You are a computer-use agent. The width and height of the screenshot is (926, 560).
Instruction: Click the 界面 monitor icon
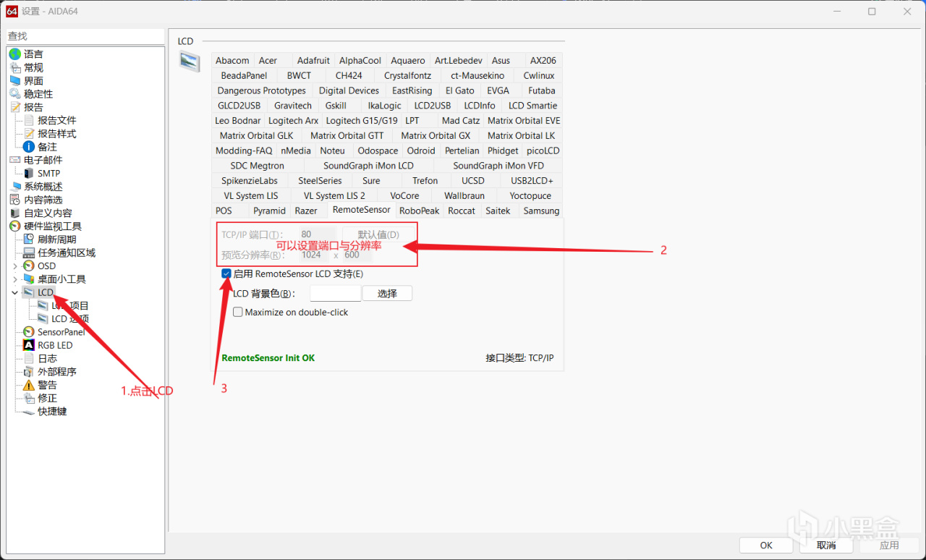point(15,80)
